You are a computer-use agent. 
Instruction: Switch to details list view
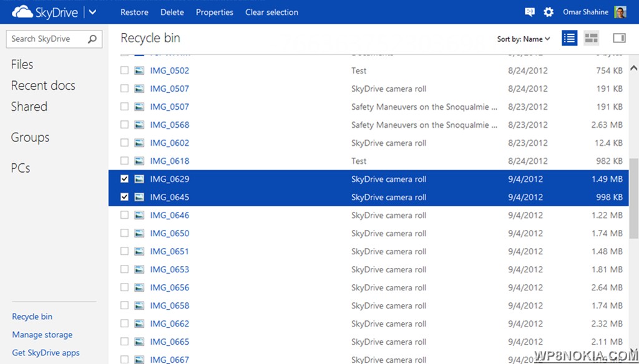pos(569,38)
